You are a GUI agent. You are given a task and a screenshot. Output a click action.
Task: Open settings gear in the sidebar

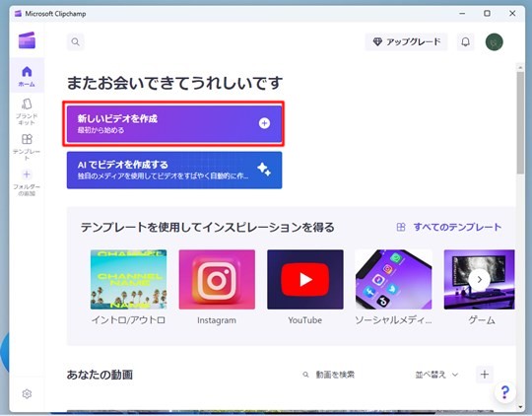[x=27, y=394]
